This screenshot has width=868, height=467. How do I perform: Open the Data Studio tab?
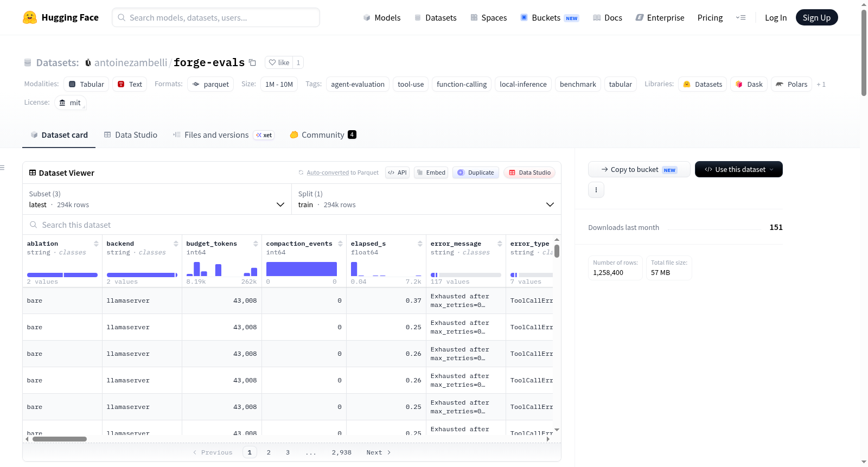tap(131, 135)
